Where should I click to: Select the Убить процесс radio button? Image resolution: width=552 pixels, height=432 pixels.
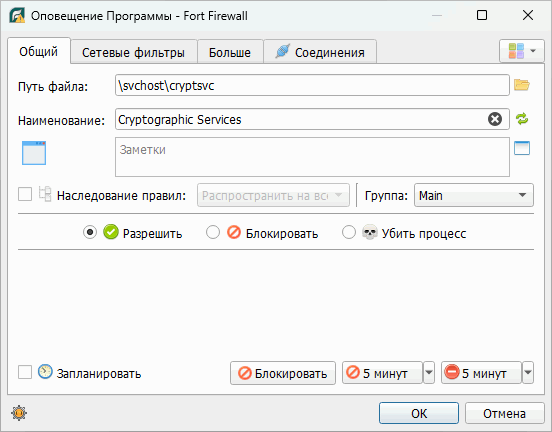point(349,232)
